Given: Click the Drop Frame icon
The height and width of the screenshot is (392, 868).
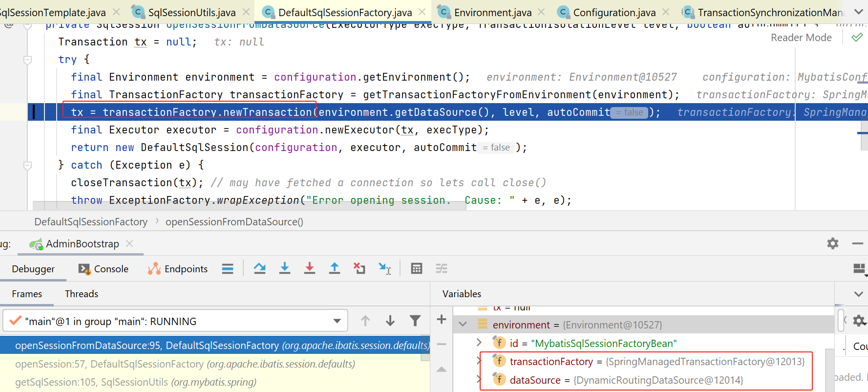Looking at the screenshot, I should (360, 268).
